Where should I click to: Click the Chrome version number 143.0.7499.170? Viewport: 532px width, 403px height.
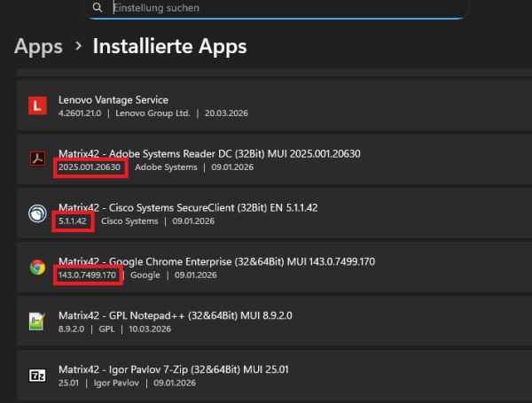(88, 275)
